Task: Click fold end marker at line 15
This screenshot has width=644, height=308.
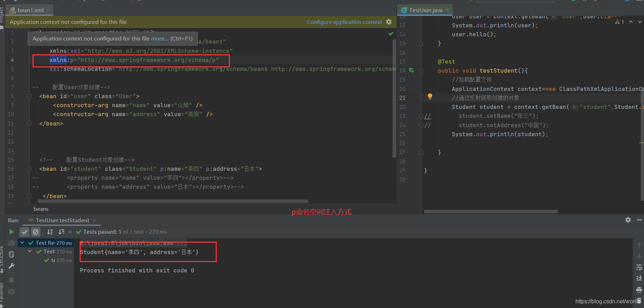Action: (421, 44)
